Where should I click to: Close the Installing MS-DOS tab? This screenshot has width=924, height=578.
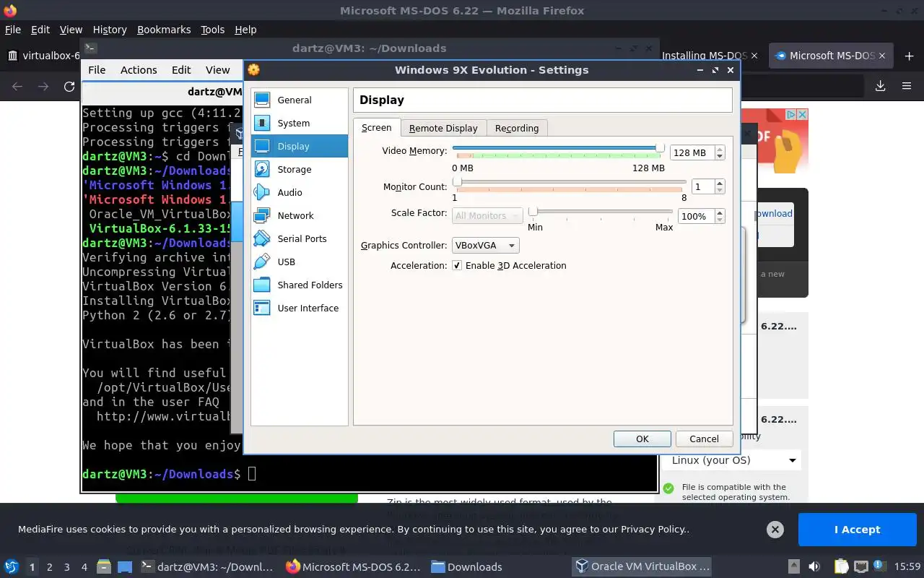pos(754,56)
